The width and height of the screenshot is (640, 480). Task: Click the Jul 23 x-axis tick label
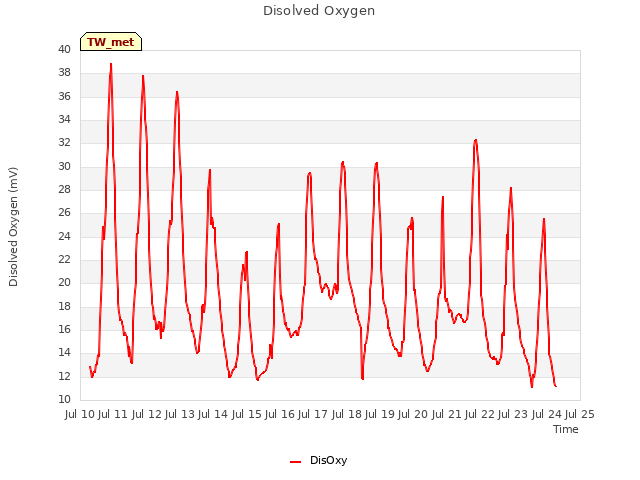tap(513, 414)
